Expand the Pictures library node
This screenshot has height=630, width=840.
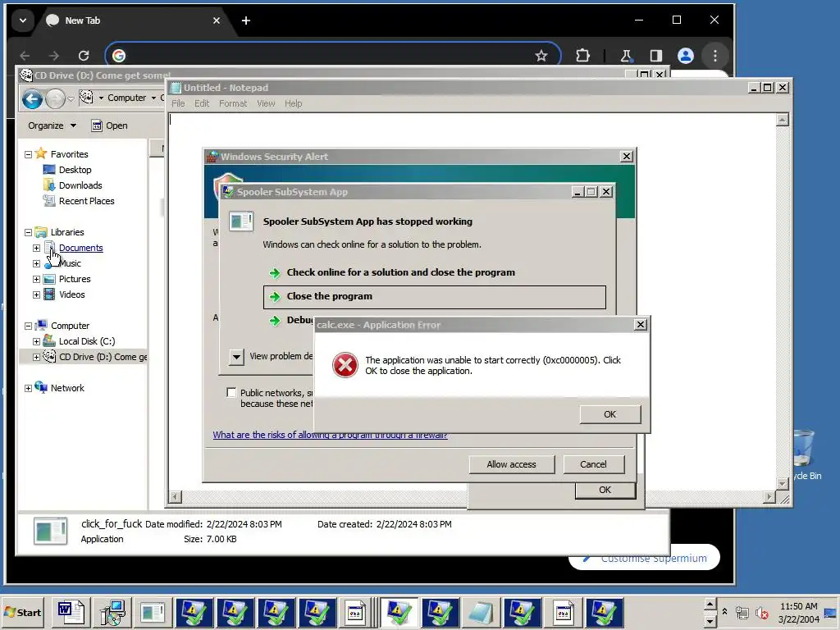click(x=36, y=279)
